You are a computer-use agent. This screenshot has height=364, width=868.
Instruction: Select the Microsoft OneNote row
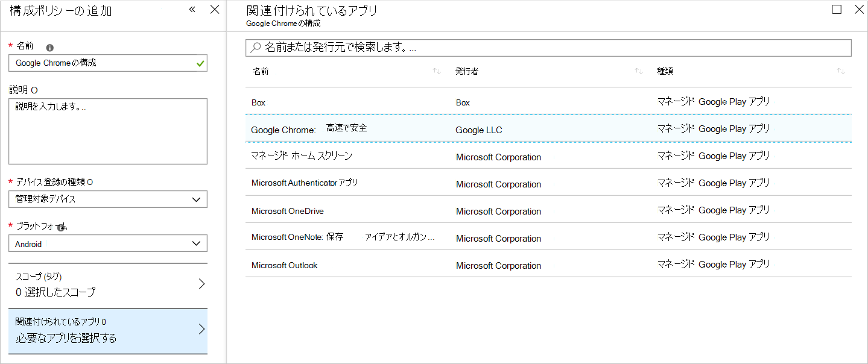coord(548,237)
